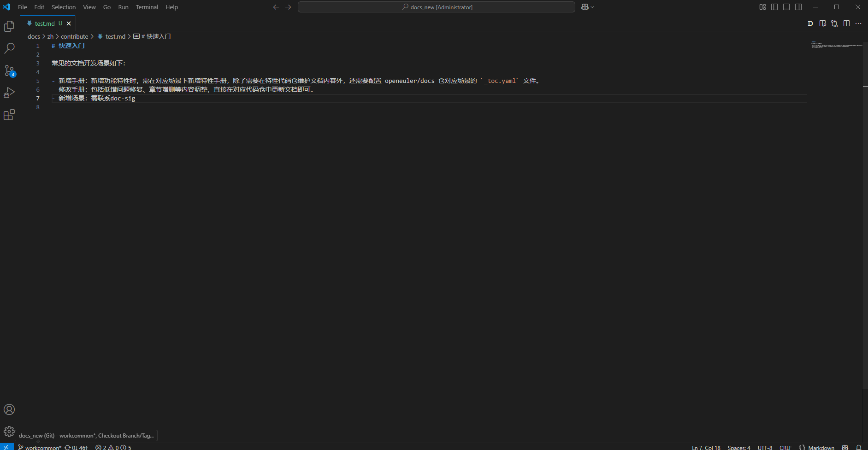Image resolution: width=868 pixels, height=450 pixels.
Task: Expand the contribute breadcrumb segment
Action: pyautogui.click(x=74, y=36)
